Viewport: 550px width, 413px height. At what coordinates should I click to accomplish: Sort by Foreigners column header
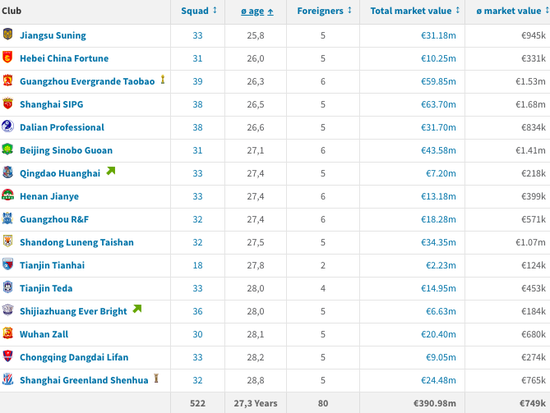coord(324,11)
